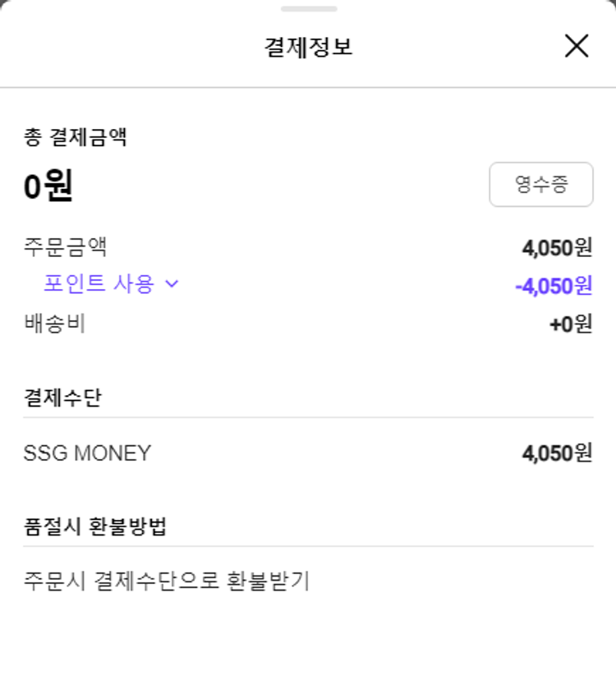The height and width of the screenshot is (680, 616).
Task: Select the 품절시 환불방법 heading
Action: (95, 526)
